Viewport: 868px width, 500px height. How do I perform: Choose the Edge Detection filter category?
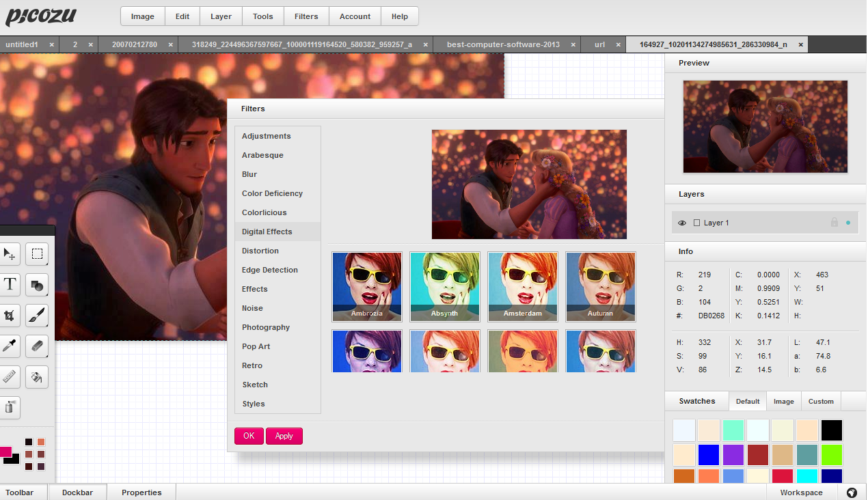point(277,270)
